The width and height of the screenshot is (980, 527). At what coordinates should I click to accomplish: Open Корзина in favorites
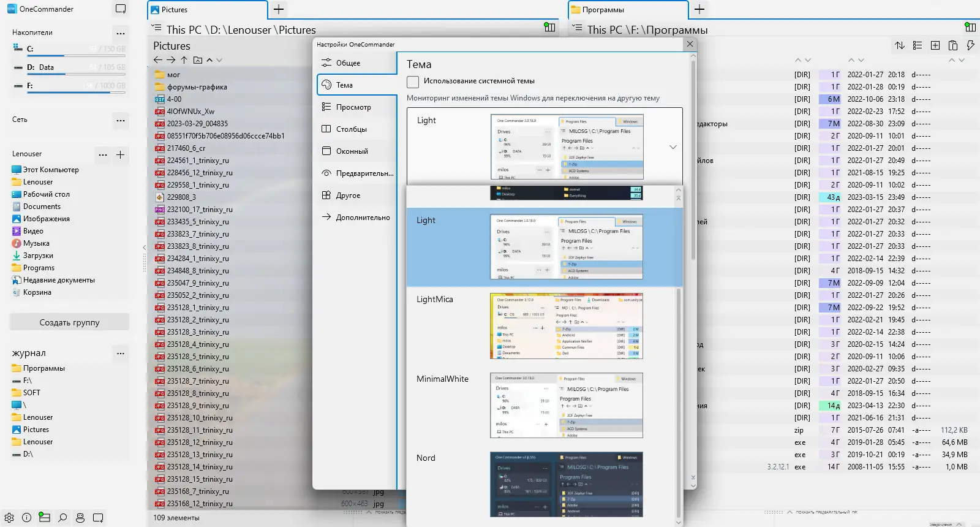37,292
